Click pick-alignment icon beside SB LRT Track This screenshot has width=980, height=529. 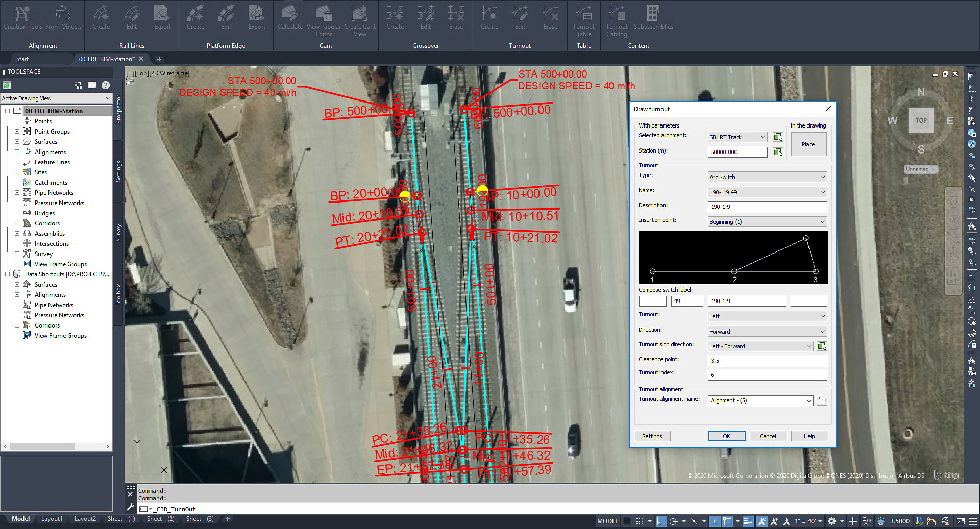777,137
